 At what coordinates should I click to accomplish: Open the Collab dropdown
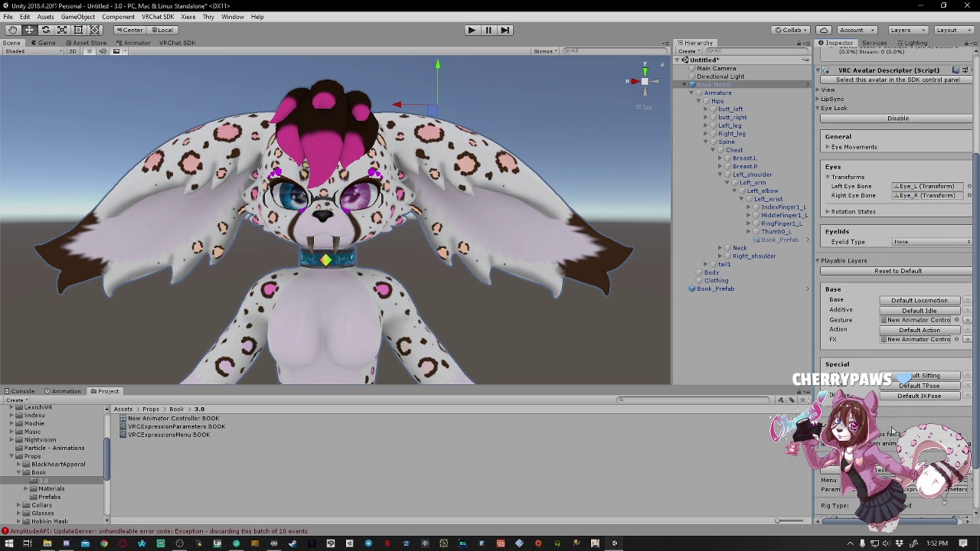pos(792,30)
